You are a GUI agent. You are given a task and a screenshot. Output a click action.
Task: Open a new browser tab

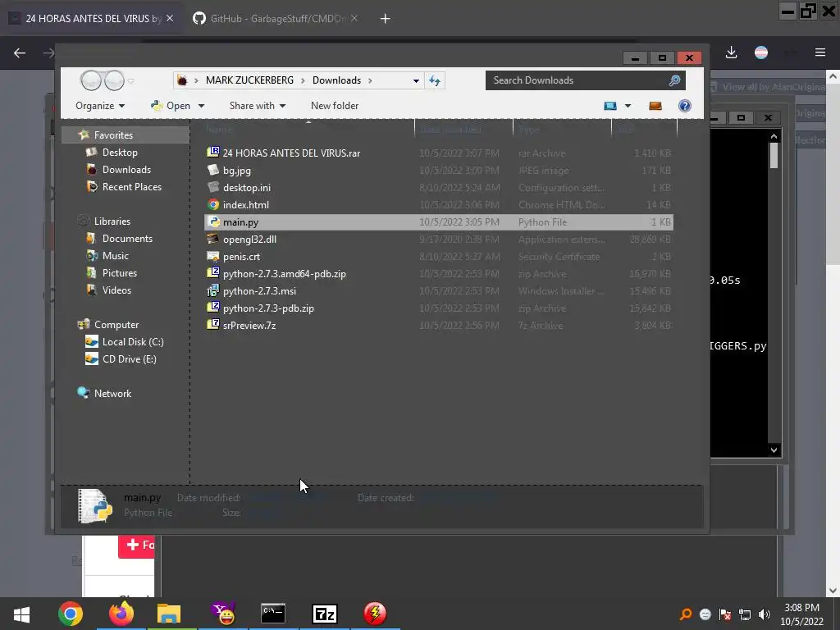point(385,19)
